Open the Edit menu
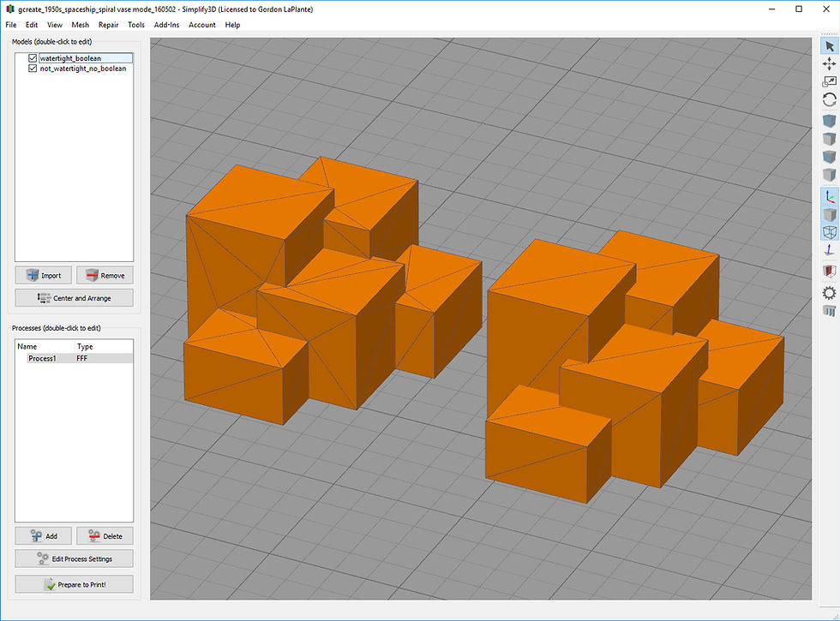The width and height of the screenshot is (840, 621). click(32, 25)
